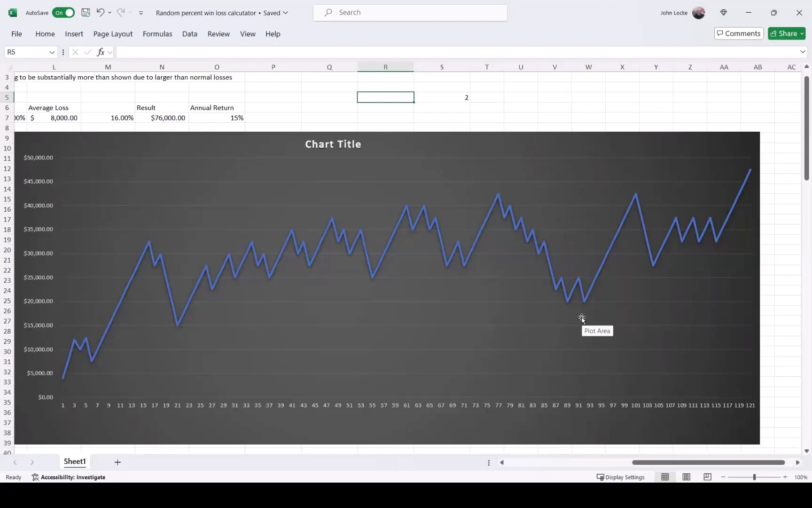Click the Select All corner triangle
The height and width of the screenshot is (508, 812).
[9, 67]
